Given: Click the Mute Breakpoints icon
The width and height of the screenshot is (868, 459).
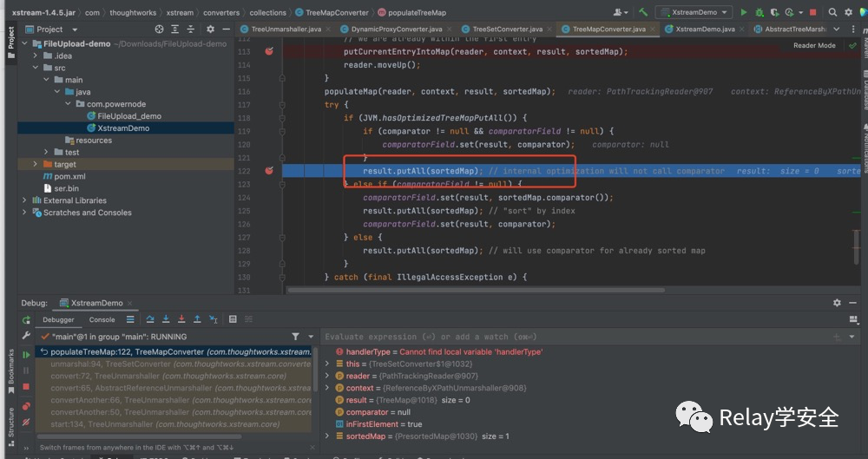Looking at the screenshot, I should click(26, 422).
